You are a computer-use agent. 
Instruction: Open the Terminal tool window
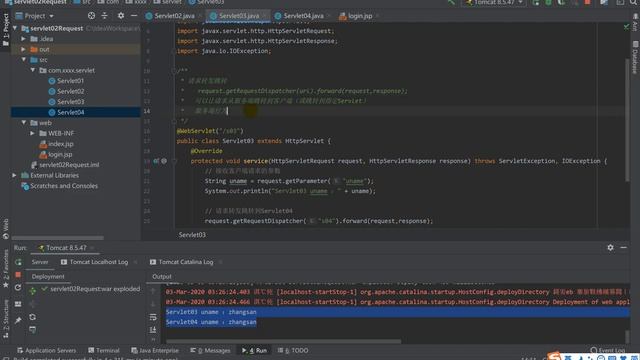tap(104, 350)
